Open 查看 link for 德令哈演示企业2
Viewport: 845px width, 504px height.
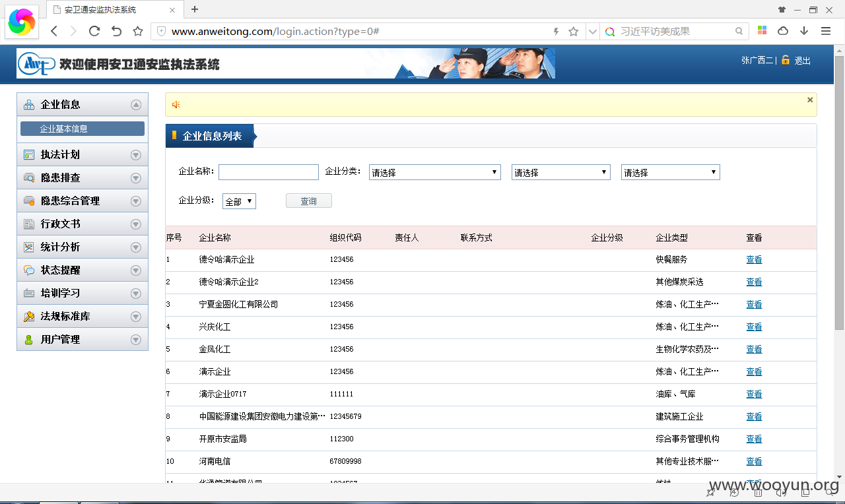click(x=754, y=282)
